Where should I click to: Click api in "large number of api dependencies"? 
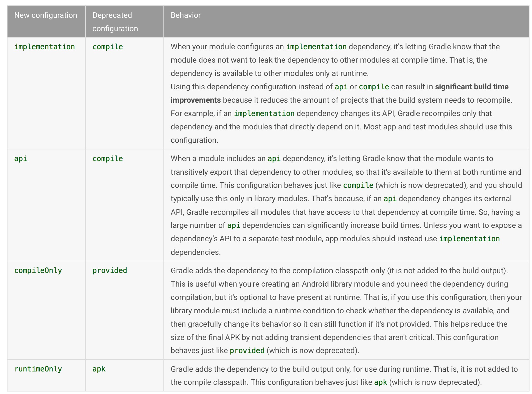click(x=234, y=225)
